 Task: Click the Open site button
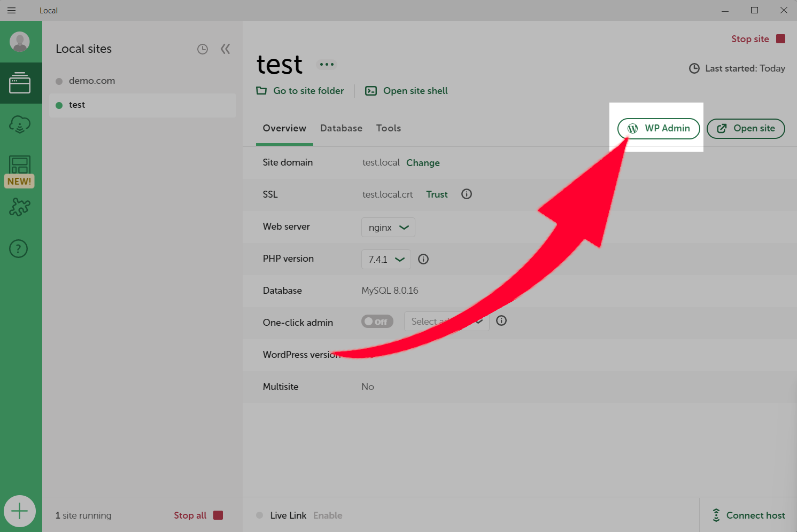746,128
